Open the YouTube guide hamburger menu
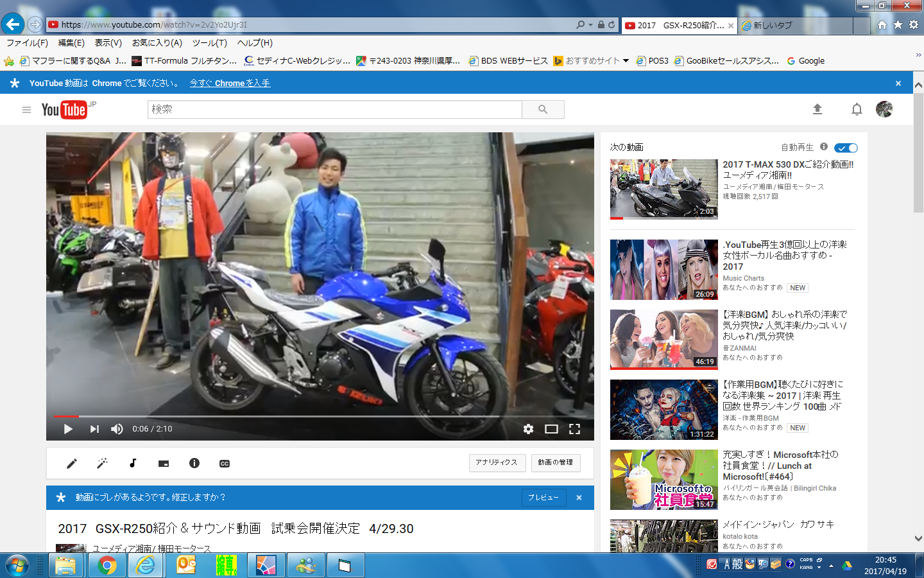Viewport: 924px width, 578px height. click(26, 110)
